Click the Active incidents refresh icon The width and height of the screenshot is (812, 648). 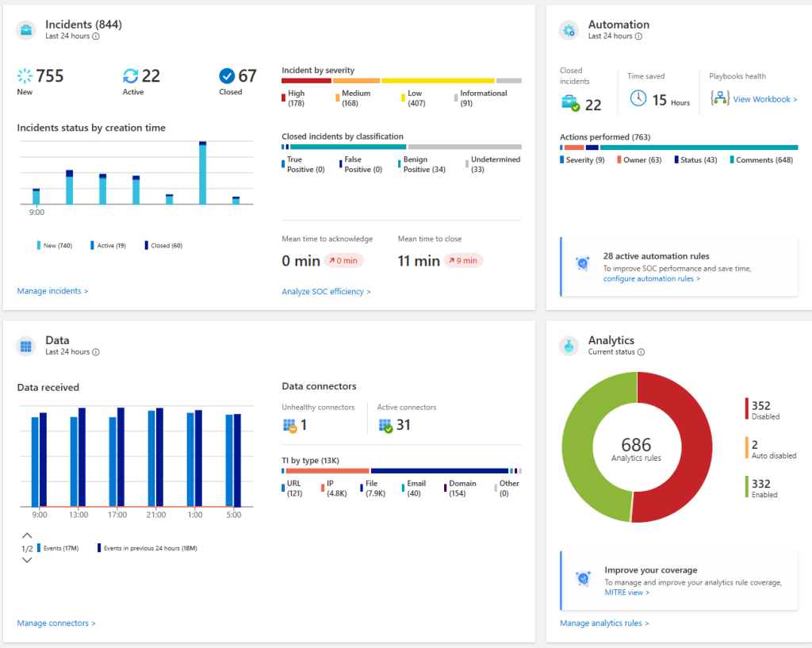pos(131,75)
